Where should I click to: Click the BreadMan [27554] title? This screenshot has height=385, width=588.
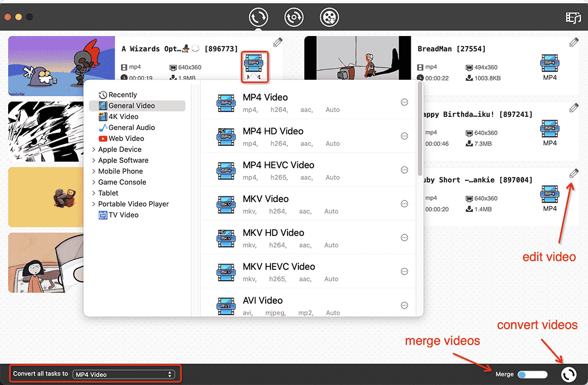[x=452, y=49]
